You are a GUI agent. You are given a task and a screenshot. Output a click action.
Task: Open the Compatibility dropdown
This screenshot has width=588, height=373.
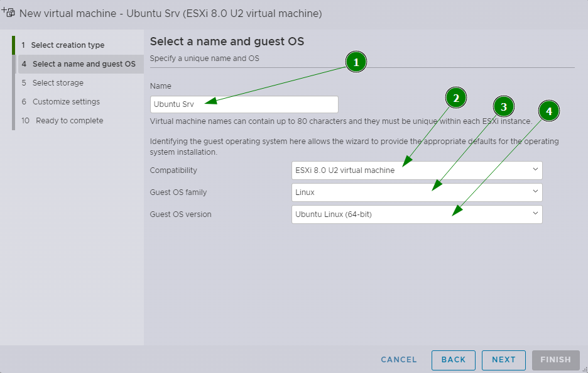pos(417,170)
